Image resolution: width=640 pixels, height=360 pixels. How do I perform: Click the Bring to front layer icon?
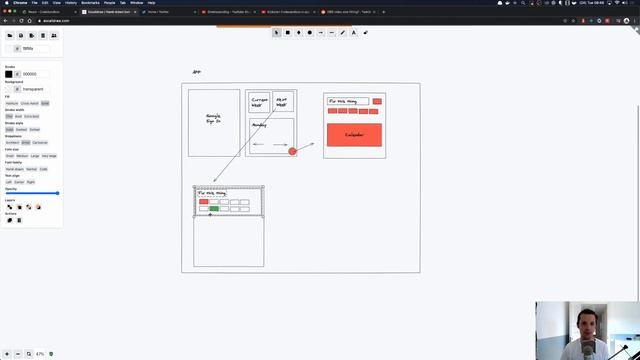coord(29,207)
